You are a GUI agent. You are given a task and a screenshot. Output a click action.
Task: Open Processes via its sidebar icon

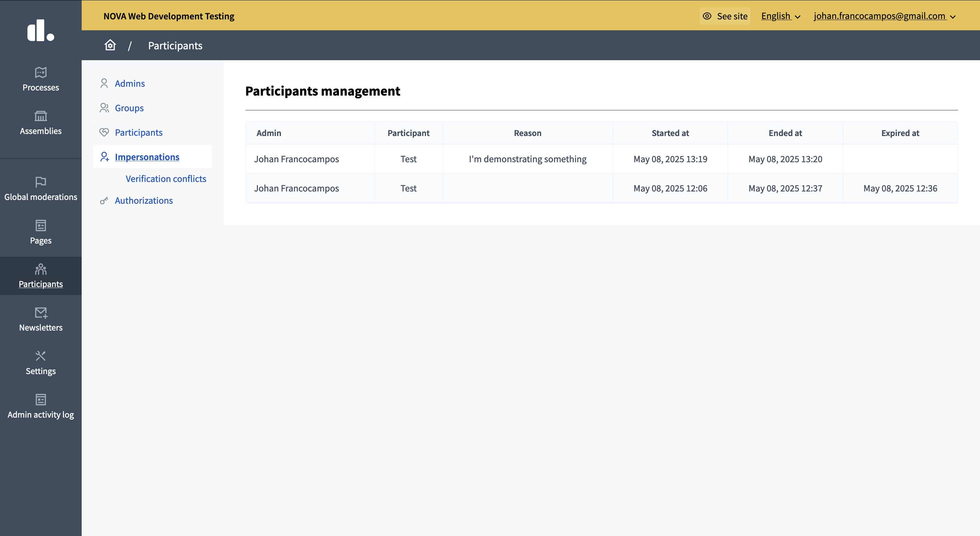tap(41, 72)
